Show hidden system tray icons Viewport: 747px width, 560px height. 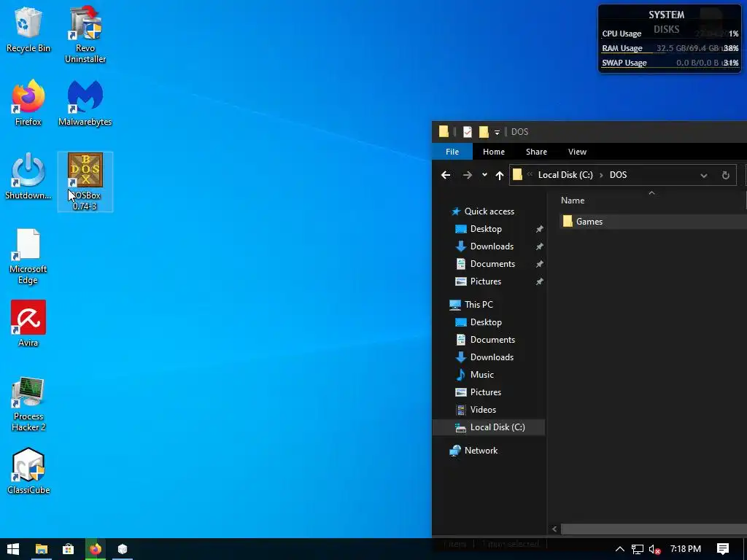[x=619, y=549]
